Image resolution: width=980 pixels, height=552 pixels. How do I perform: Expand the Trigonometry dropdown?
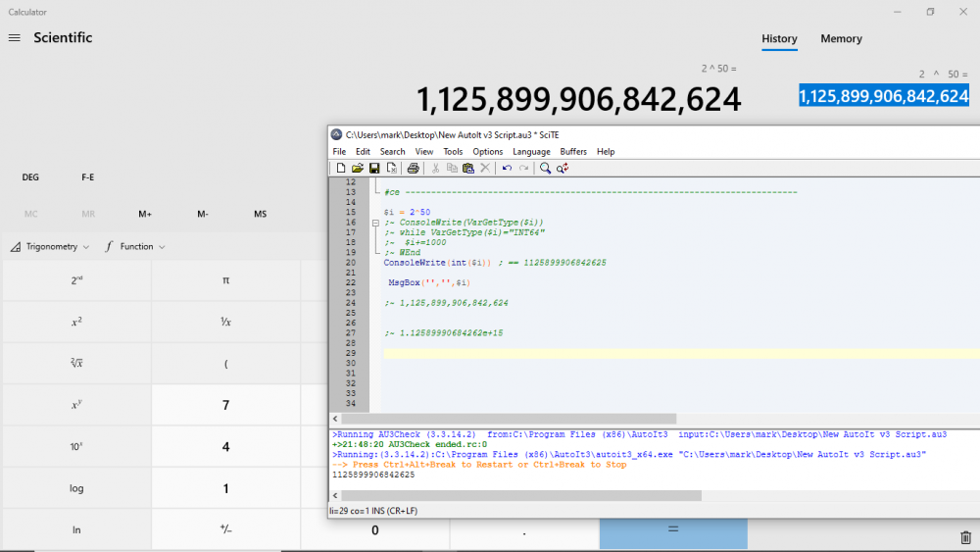coord(50,247)
